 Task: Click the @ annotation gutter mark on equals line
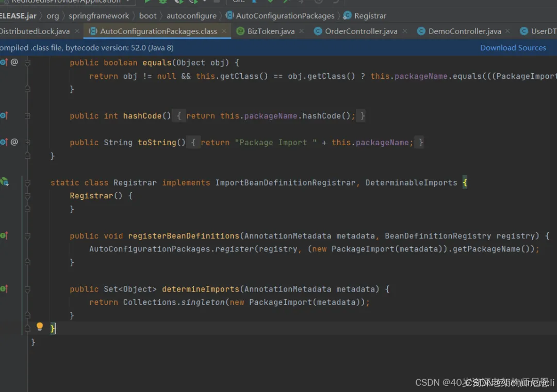[14, 62]
